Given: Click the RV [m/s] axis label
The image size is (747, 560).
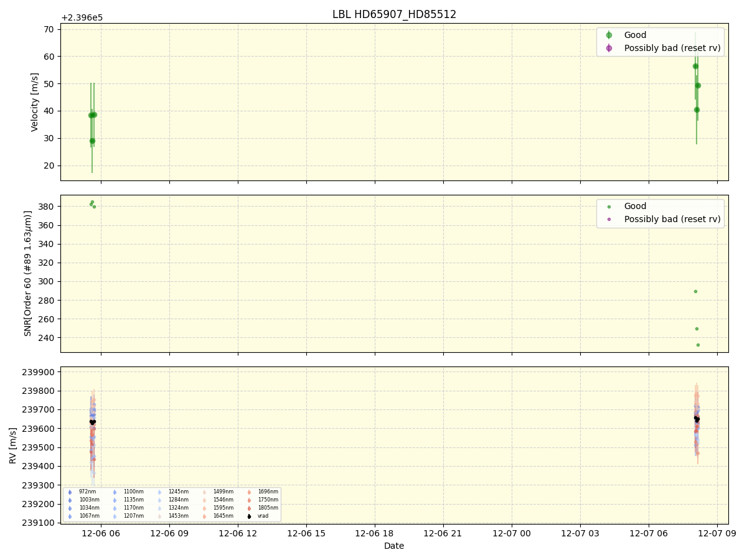Looking at the screenshot, I should point(13,445).
